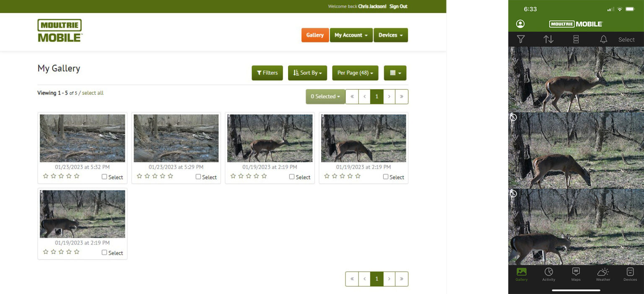Sign out of the Moultrie account
Viewport: 644px width, 294px height.
[398, 6]
